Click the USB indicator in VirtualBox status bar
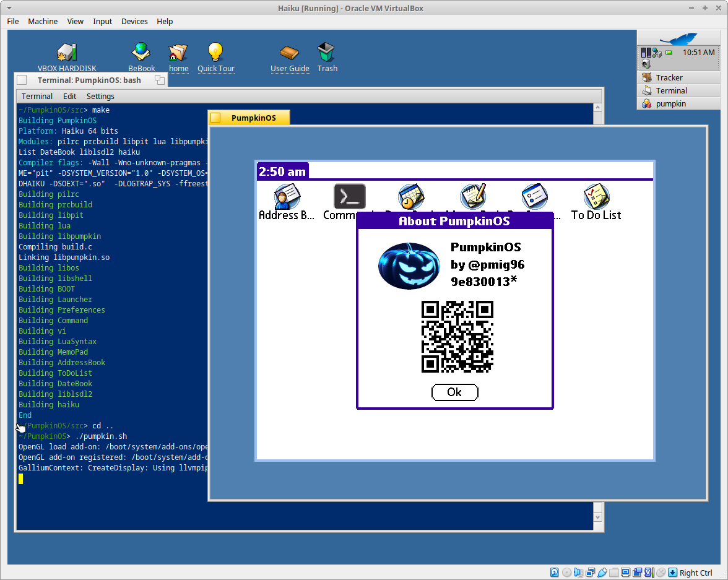This screenshot has width=728, height=580. (602, 572)
